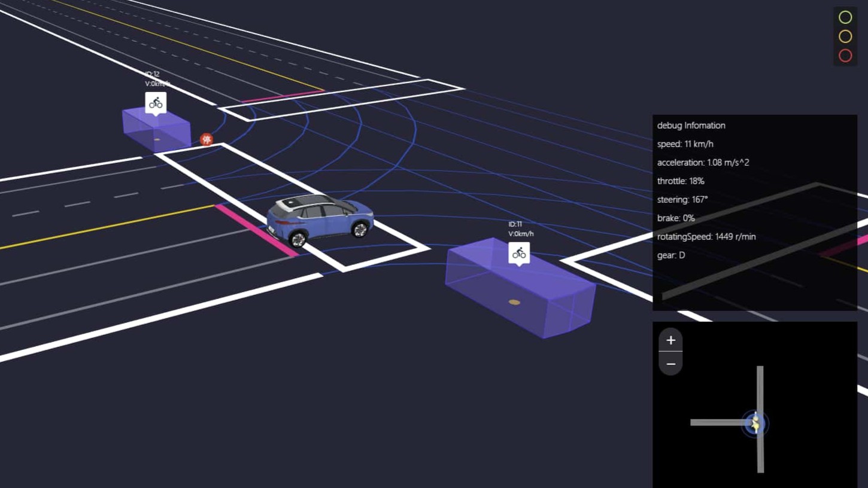This screenshot has width=868, height=488.
Task: Click the vehicle position marker in minimap
Action: click(x=755, y=423)
